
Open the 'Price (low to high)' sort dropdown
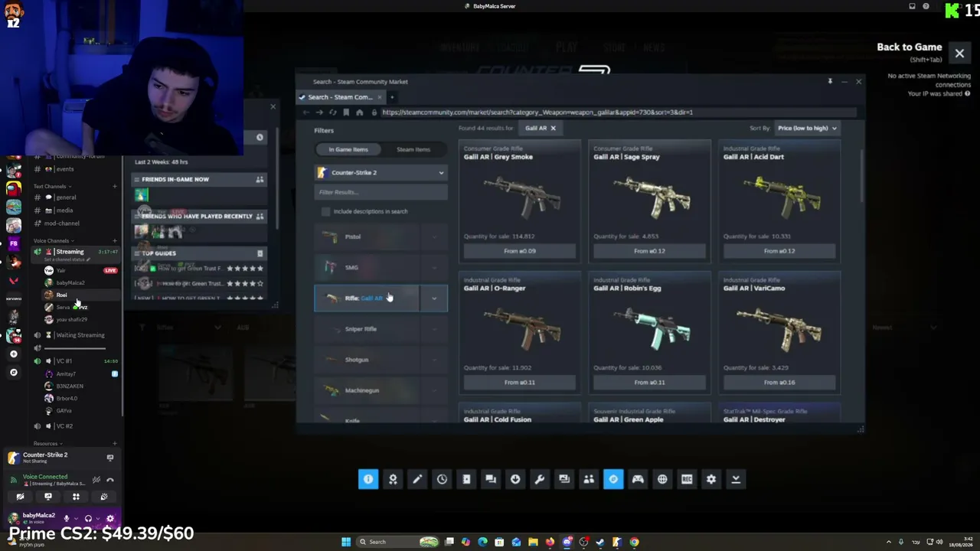click(x=807, y=128)
